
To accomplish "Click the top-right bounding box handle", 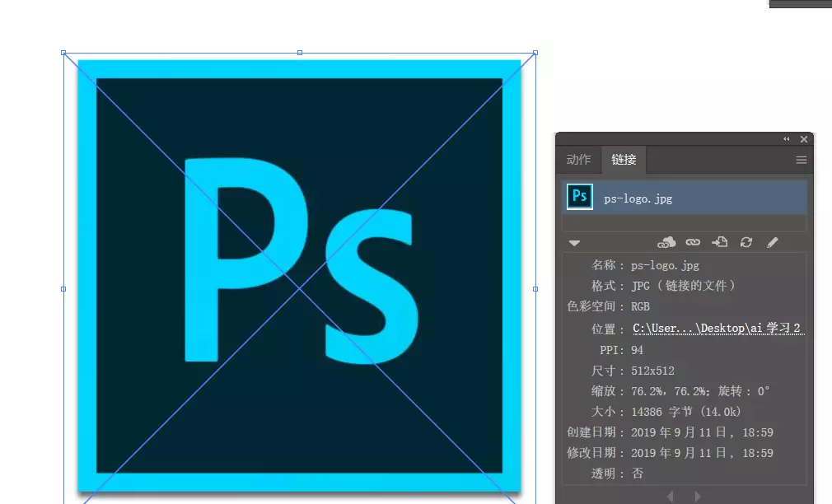I will click(x=535, y=53).
